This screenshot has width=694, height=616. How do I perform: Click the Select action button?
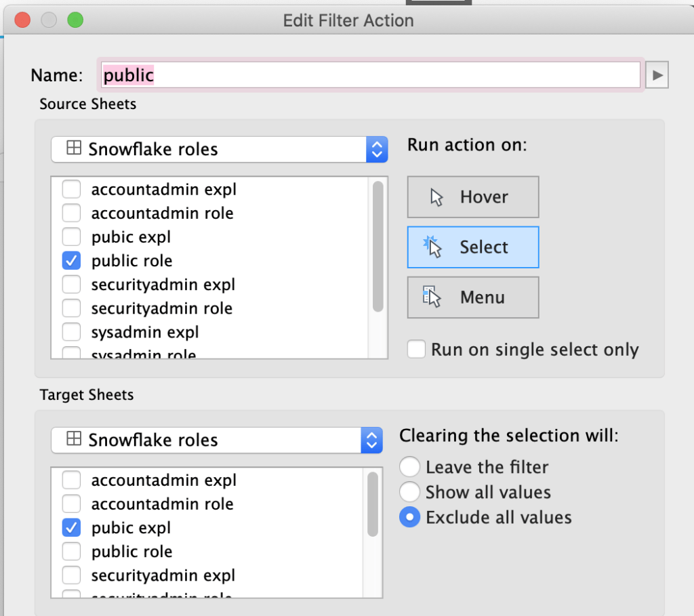[473, 247]
